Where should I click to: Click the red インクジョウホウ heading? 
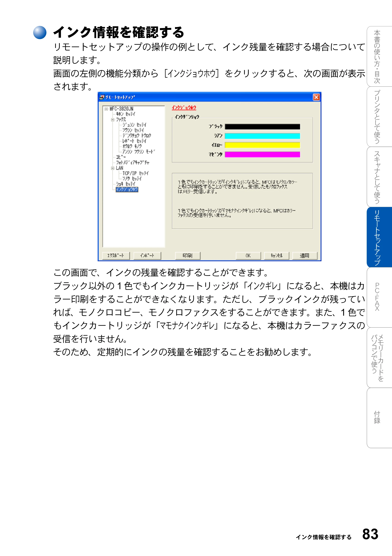pyautogui.click(x=184, y=108)
